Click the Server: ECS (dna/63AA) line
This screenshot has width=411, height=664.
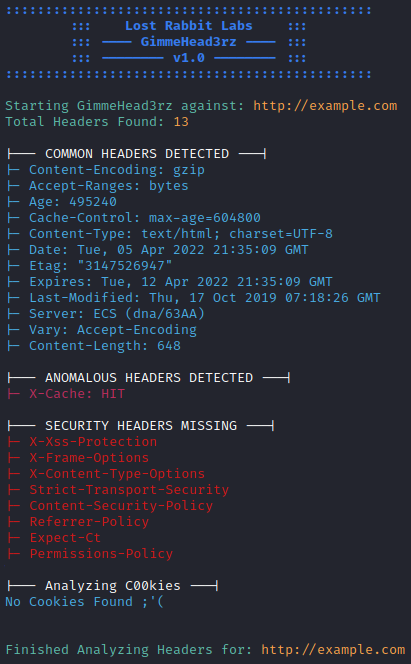pos(117,314)
